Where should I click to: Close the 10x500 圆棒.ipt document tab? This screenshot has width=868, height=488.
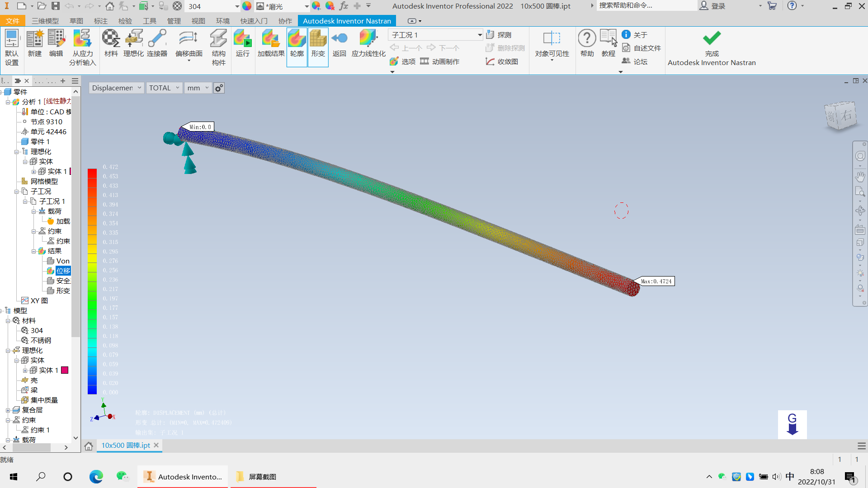click(x=156, y=445)
